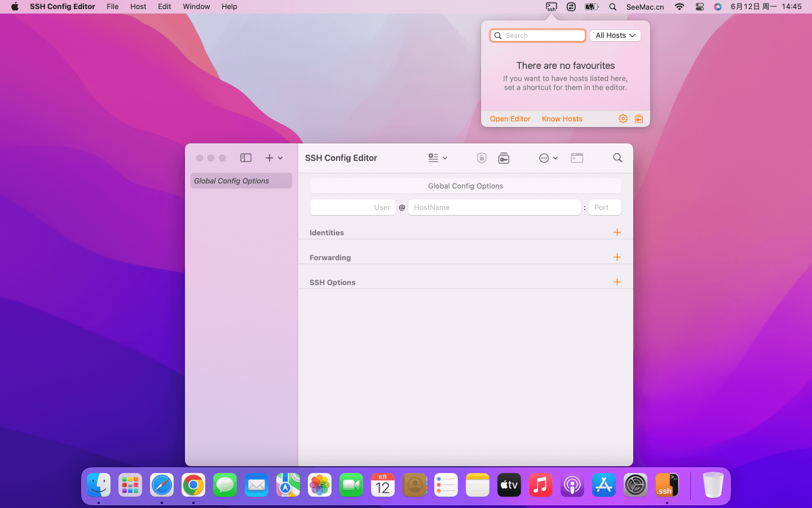Image resolution: width=812 pixels, height=508 pixels.
Task: Add a new entry under Identities
Action: pos(617,233)
